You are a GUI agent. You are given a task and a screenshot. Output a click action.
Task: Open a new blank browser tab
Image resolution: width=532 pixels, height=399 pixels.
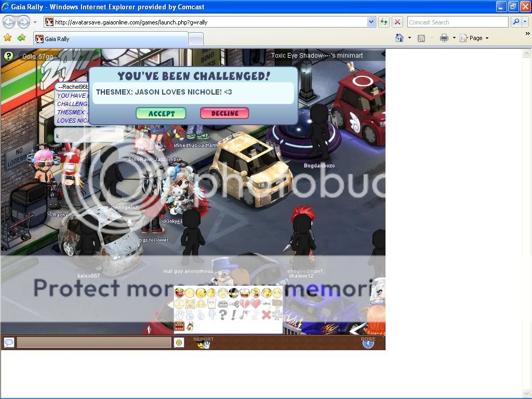[x=195, y=39]
